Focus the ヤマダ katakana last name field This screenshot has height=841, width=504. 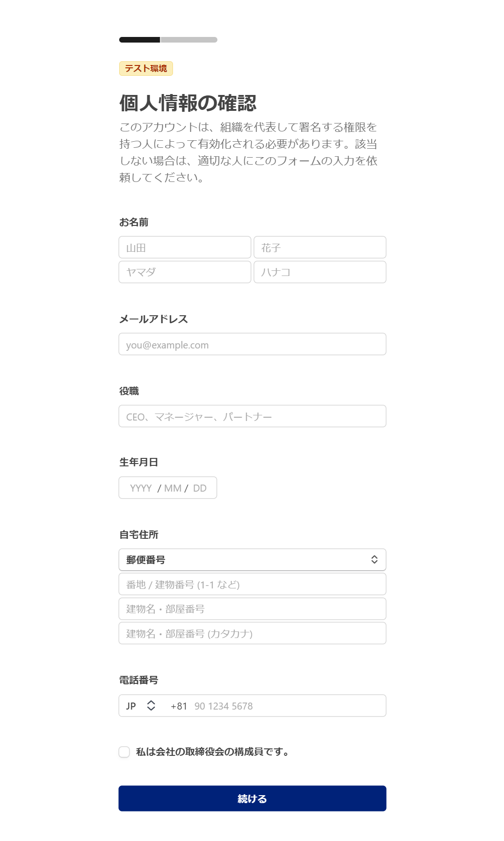185,272
